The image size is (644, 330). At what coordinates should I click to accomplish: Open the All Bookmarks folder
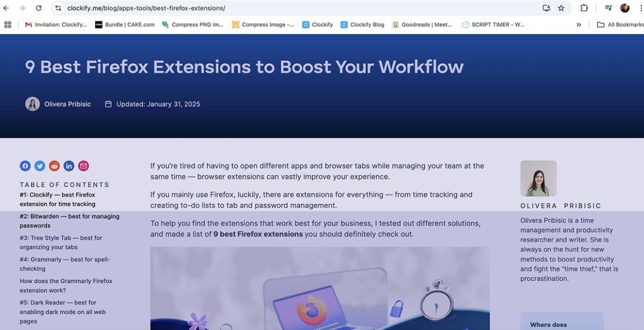point(620,24)
